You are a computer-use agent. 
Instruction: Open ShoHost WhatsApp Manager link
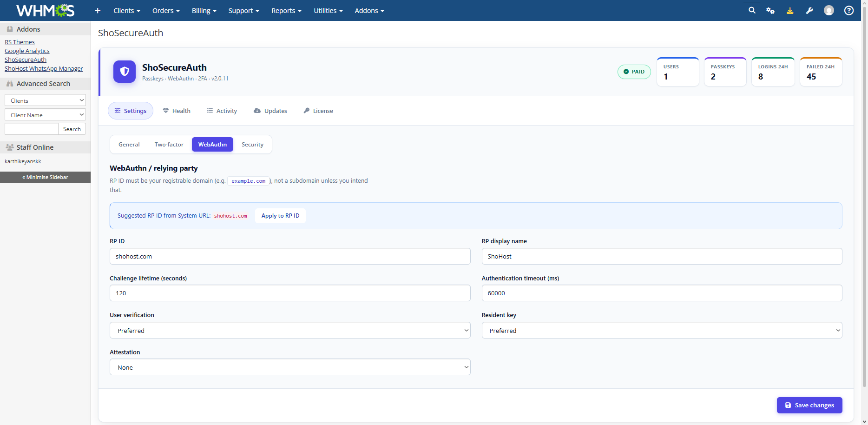[44, 69]
